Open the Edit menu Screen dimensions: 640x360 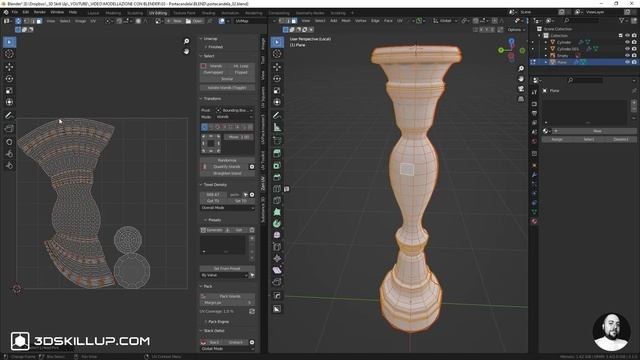coord(26,12)
